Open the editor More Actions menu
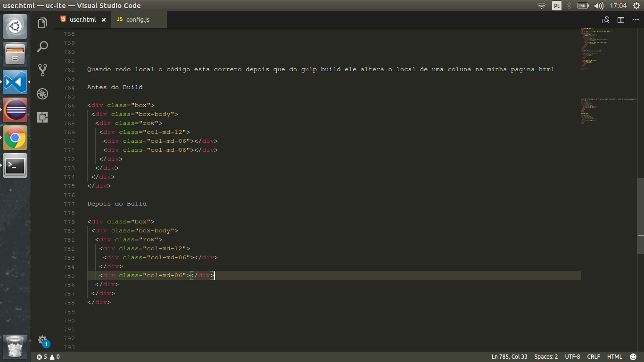644x362 pixels. (x=635, y=20)
